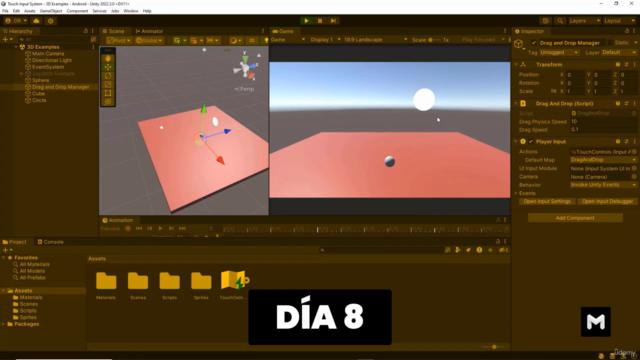Click the Open Input Debugger button
640x360 pixels.
(x=607, y=202)
